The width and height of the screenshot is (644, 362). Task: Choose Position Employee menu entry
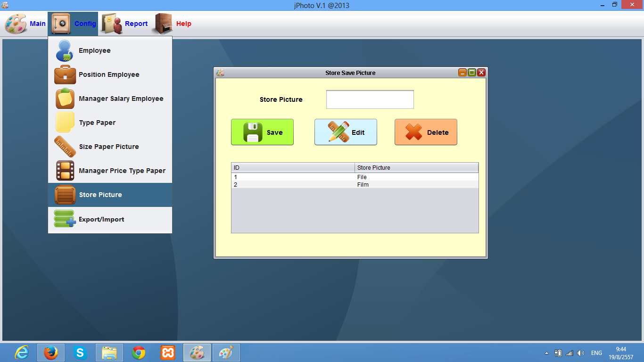[x=110, y=74]
